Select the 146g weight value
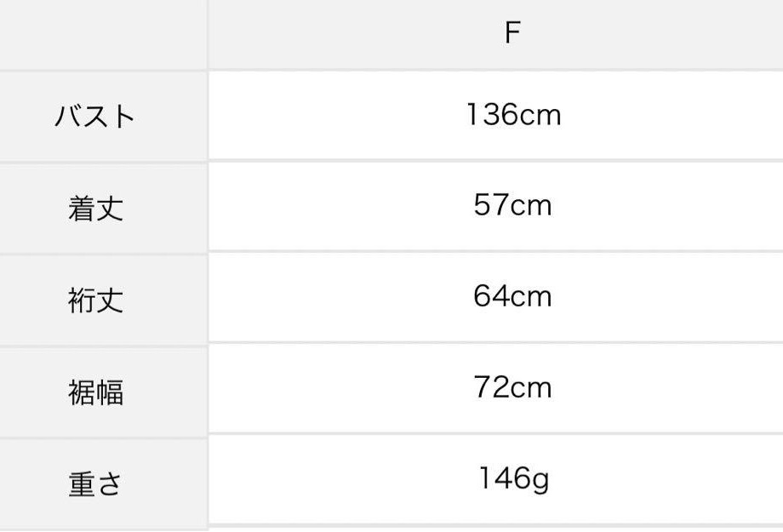 (514, 479)
